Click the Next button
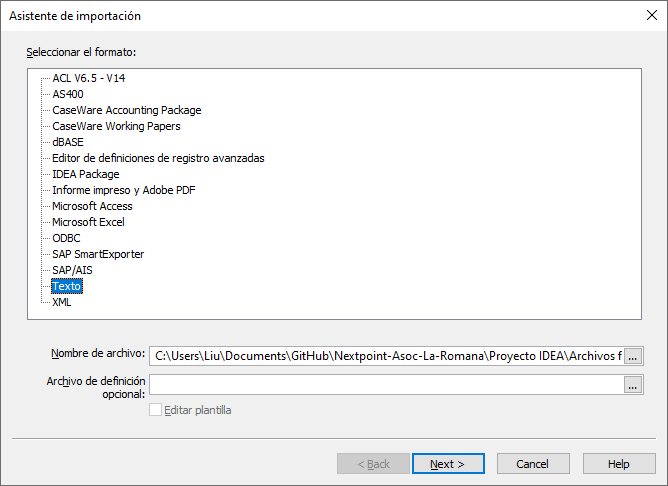The width and height of the screenshot is (668, 486). pyautogui.click(x=447, y=464)
